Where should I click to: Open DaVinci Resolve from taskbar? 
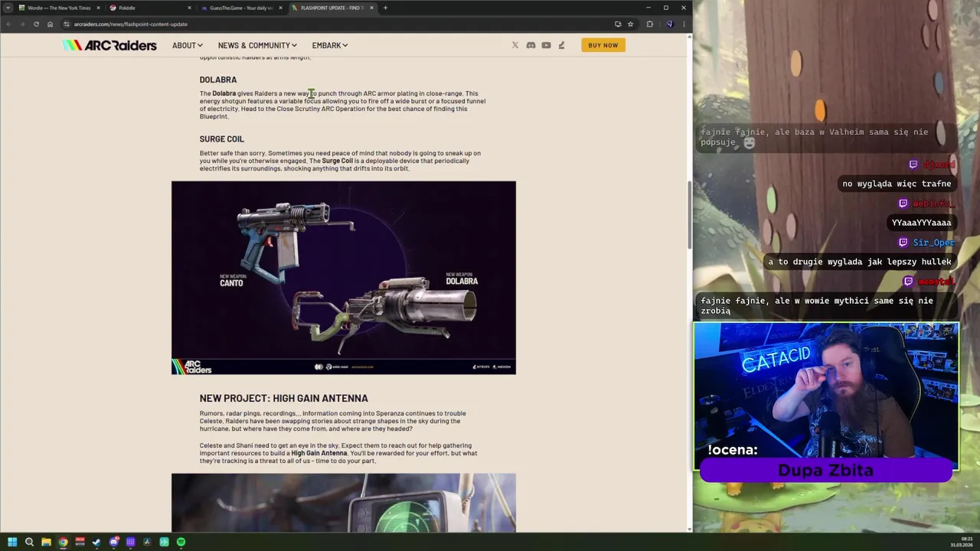(147, 542)
